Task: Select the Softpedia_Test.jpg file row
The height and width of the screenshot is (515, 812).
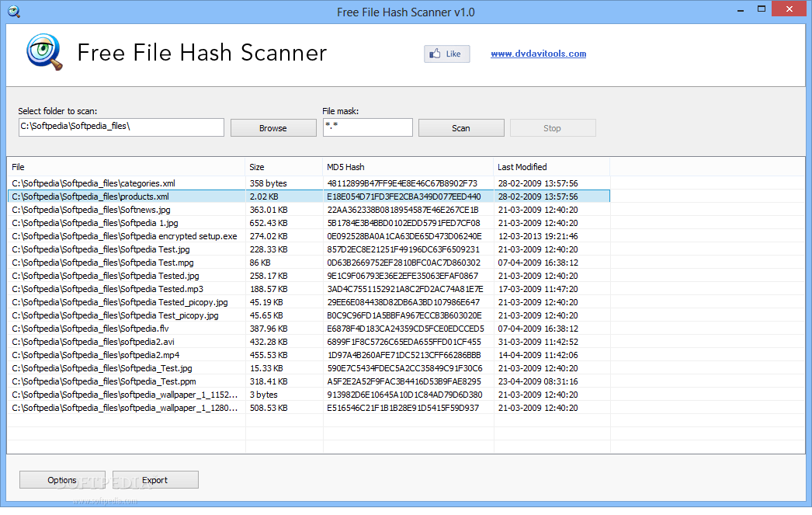Action: [309, 368]
